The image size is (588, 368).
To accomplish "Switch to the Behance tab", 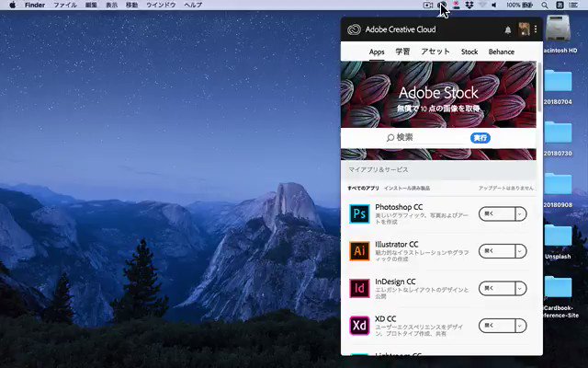I will pos(502,52).
